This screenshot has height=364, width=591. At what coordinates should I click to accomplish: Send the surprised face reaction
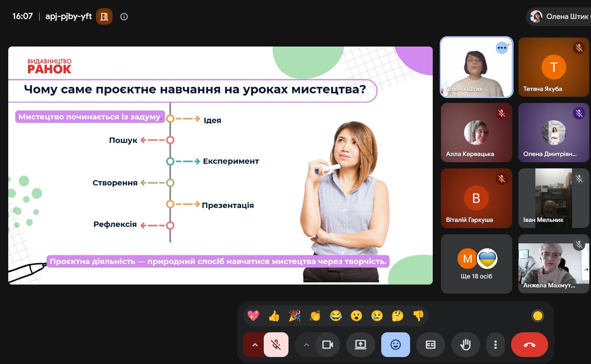[356, 316]
